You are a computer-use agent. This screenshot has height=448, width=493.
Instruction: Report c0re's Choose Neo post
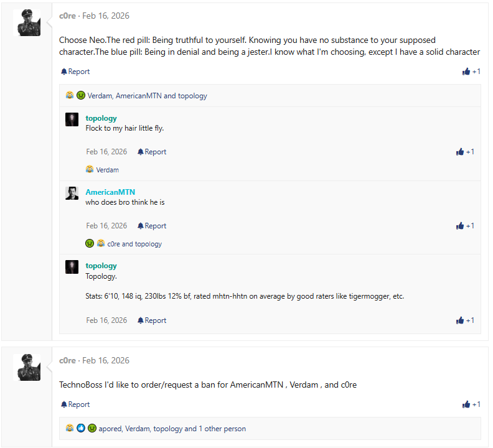(75, 72)
